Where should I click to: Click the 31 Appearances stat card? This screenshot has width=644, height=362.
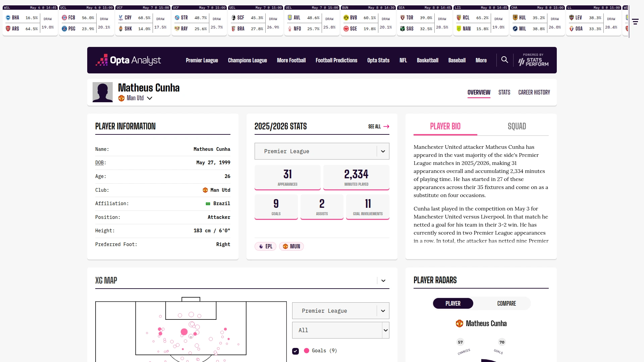tap(287, 177)
